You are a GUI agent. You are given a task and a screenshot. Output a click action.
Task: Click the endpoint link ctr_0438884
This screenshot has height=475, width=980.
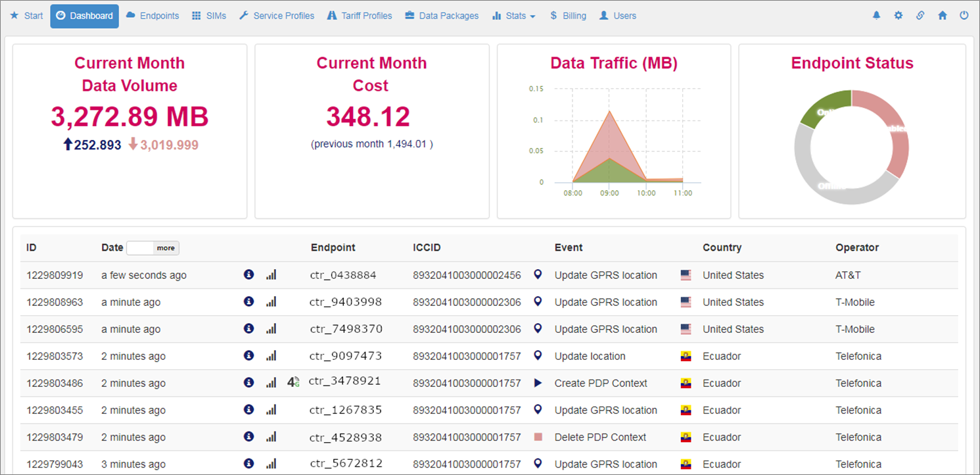pyautogui.click(x=343, y=275)
